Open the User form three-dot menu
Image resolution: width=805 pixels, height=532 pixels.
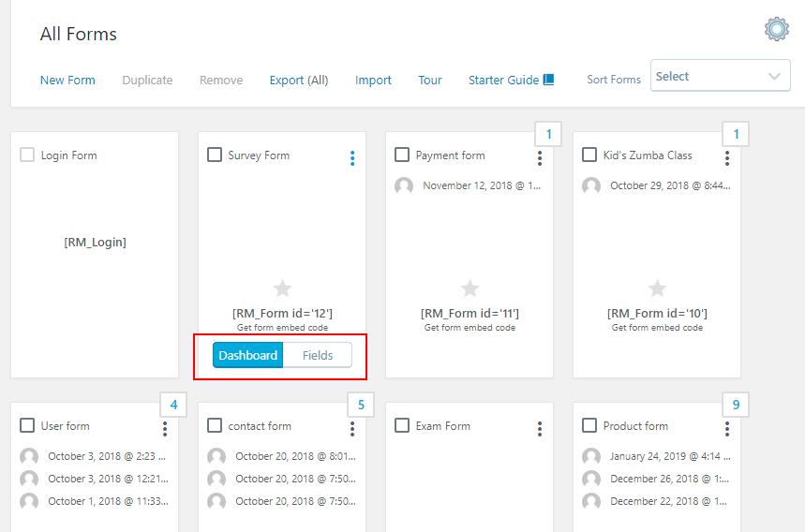tap(165, 429)
